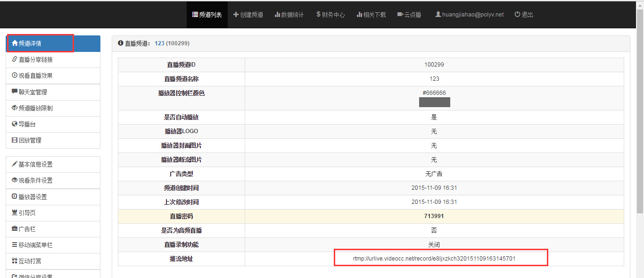Click the 直播密码 value 713991
644x278 pixels.
click(434, 216)
